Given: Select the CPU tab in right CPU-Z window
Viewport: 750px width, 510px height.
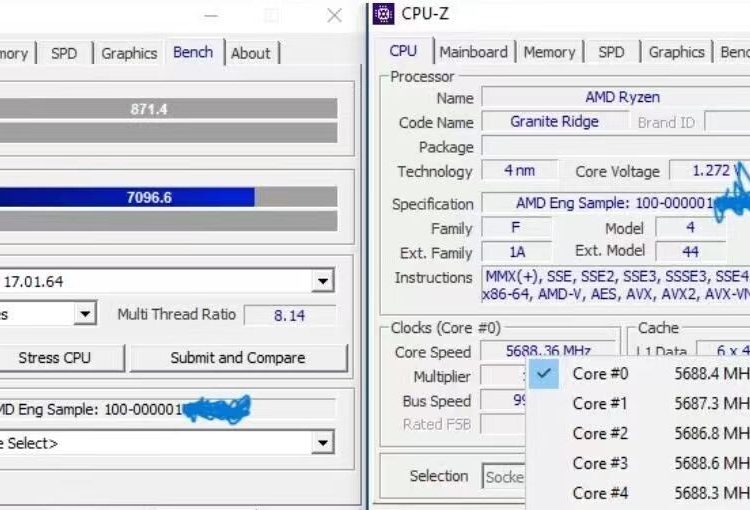Looking at the screenshot, I should [x=403, y=51].
